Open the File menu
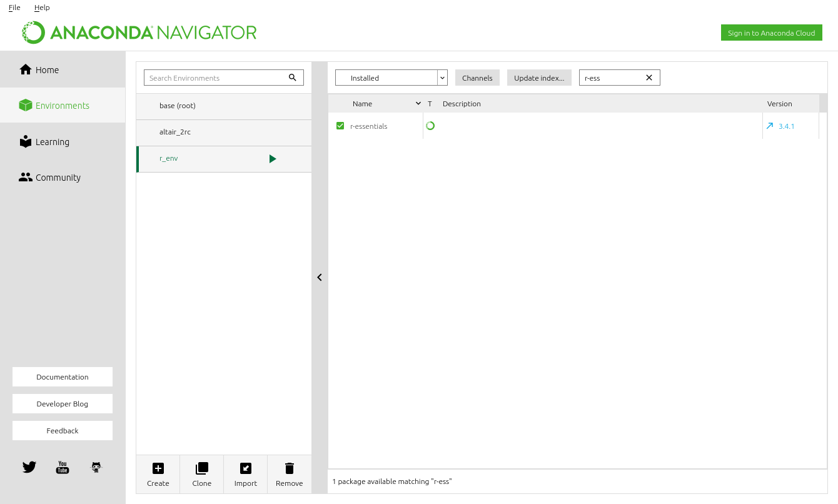The width and height of the screenshot is (838, 504). coord(14,8)
